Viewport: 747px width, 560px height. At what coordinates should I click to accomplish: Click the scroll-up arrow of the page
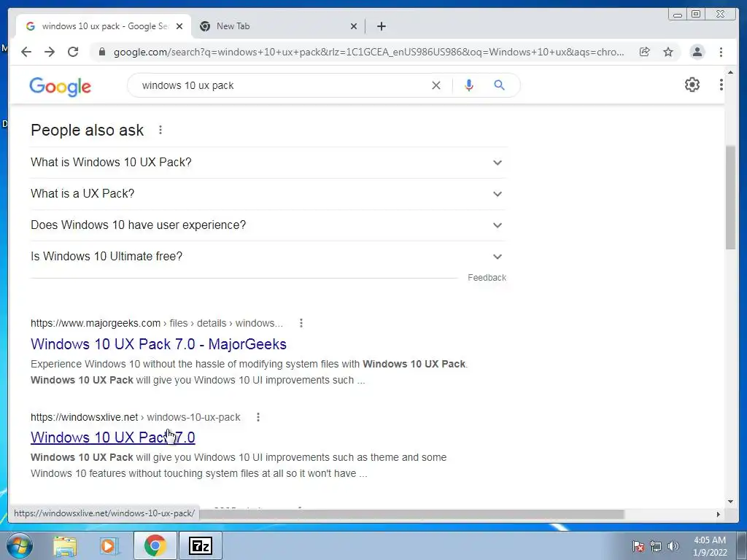tap(730, 72)
